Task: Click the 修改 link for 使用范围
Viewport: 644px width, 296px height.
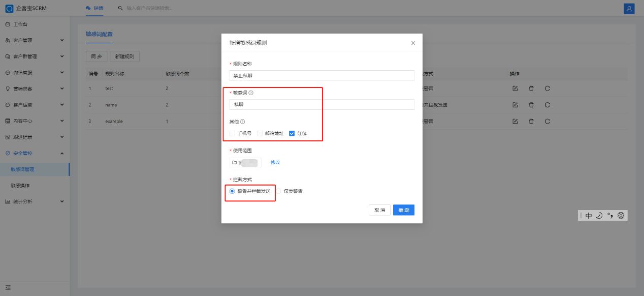Action: coord(275,162)
